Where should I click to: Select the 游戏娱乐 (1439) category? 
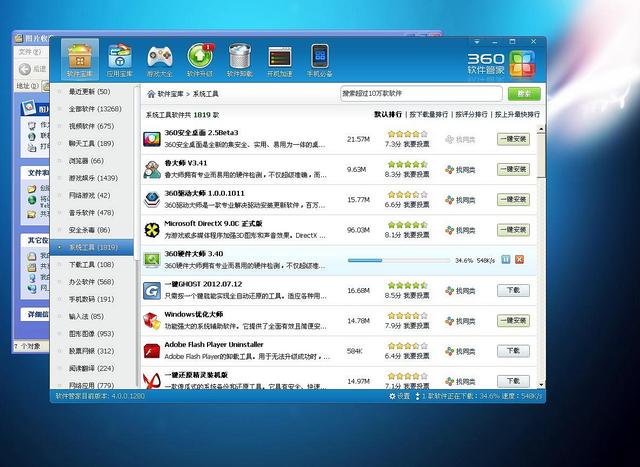[x=92, y=178]
